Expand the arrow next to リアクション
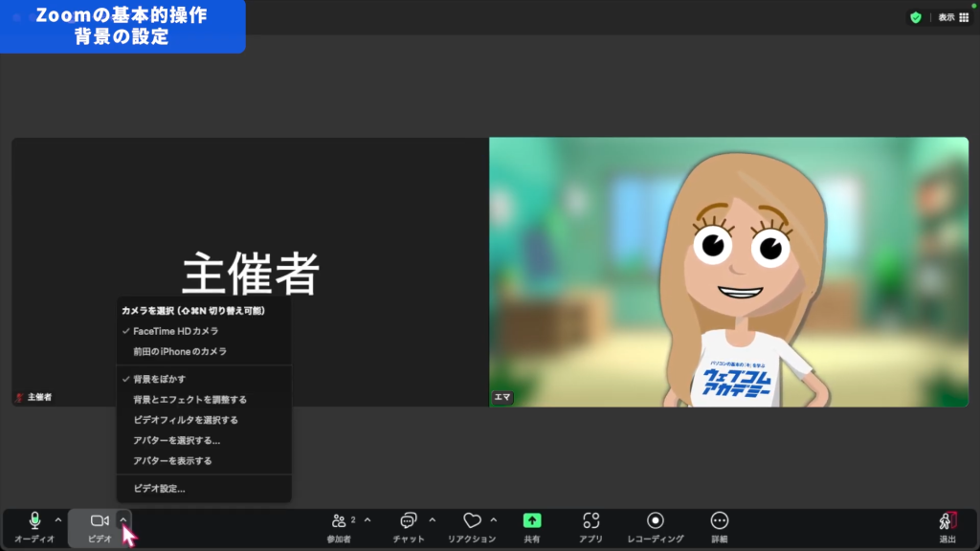This screenshot has height=551, width=980. [494, 520]
